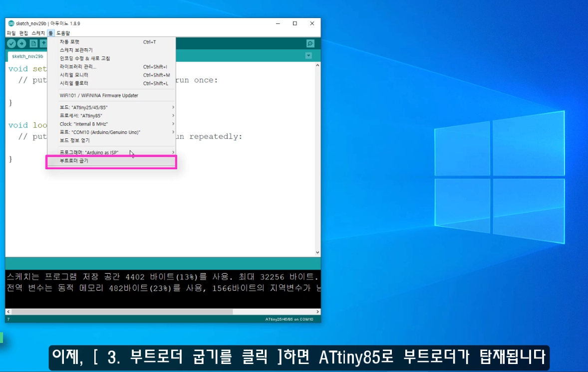Minimize the Arduino window
This screenshot has width=588, height=372.
278,23
